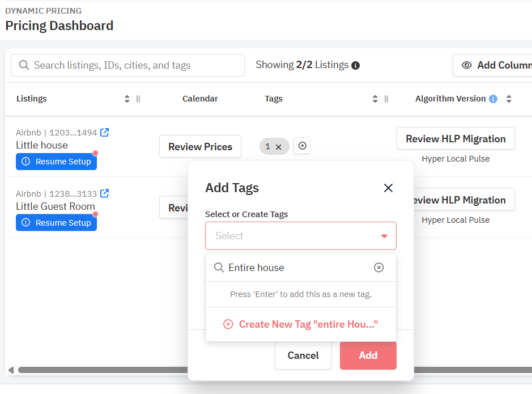532x394 pixels.
Task: Open Little house Airbnb external link icon
Action: coord(104,133)
